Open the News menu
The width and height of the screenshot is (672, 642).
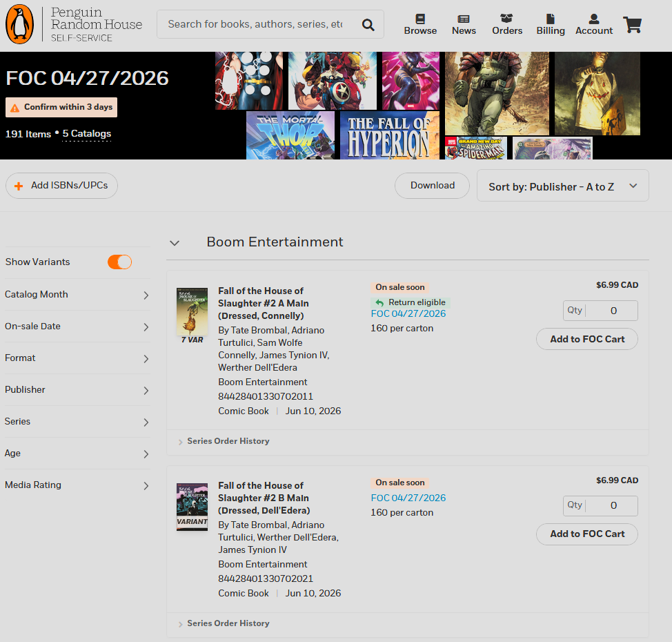pos(464,24)
